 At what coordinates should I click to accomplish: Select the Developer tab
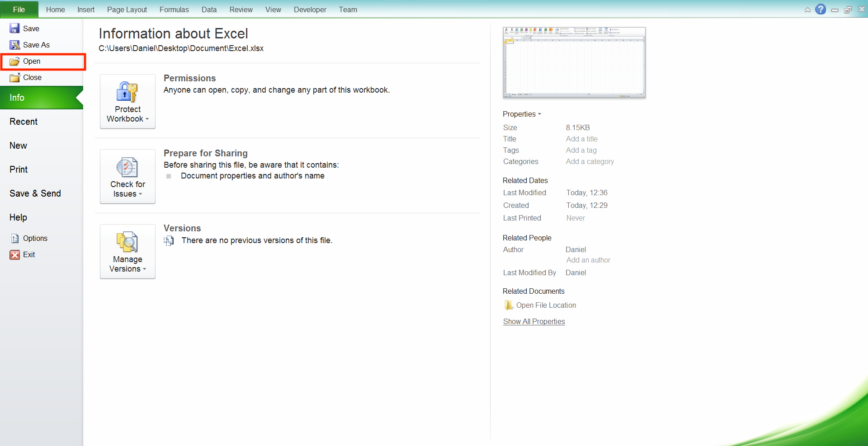click(310, 9)
